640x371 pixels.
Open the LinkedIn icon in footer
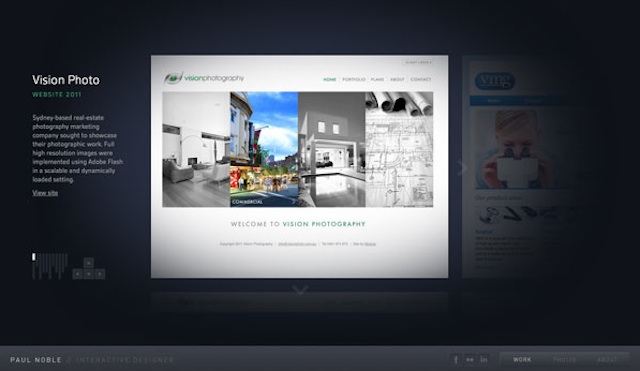(x=484, y=360)
